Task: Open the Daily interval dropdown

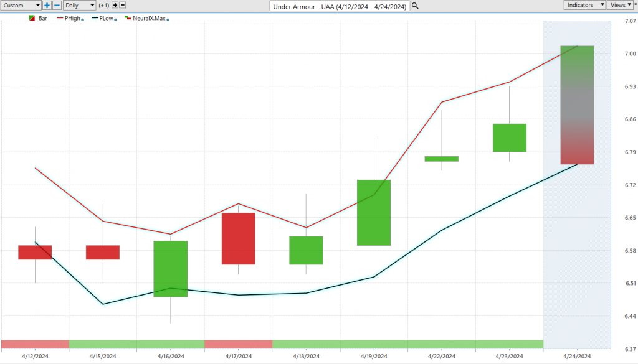Action: 79,5
